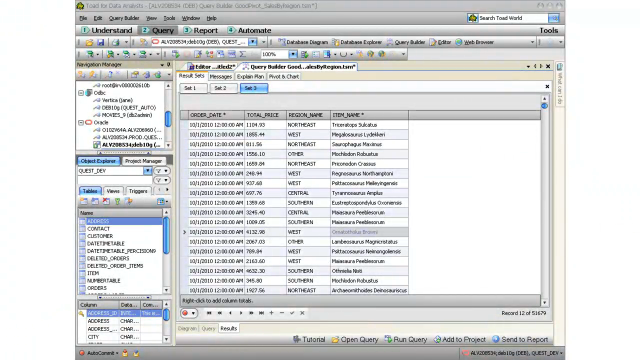640x360 pixels.
Task: Click the sigma totals toolbar icon
Action: [242, 54]
